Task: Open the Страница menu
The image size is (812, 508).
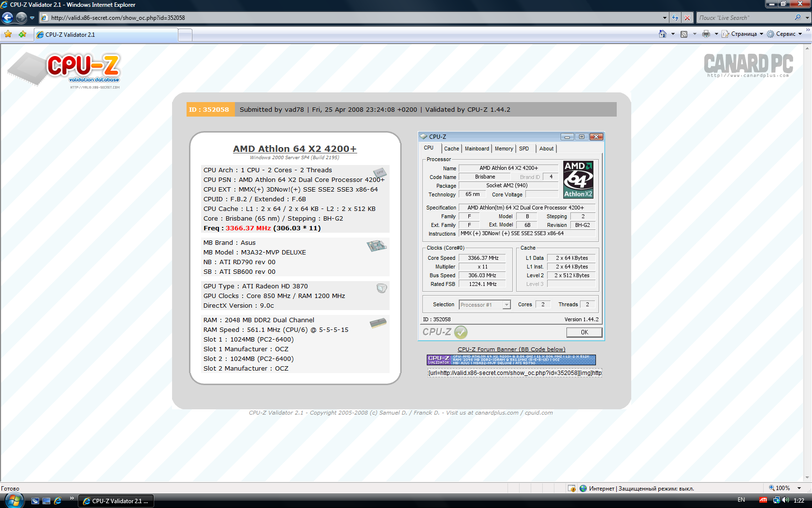Action: tap(742, 34)
